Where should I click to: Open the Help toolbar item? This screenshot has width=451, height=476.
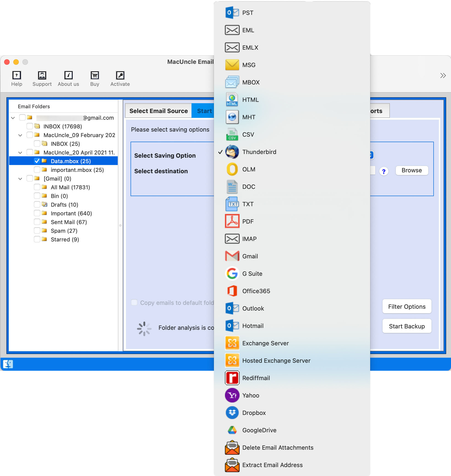coord(16,78)
